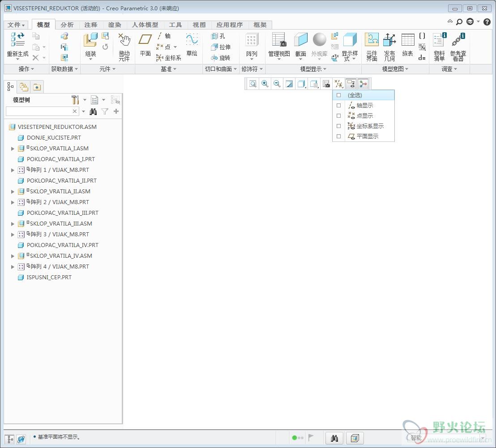Viewport: 496px width, 448px height.
Task: Click the 阵列 pattern icon
Action: pos(252,40)
